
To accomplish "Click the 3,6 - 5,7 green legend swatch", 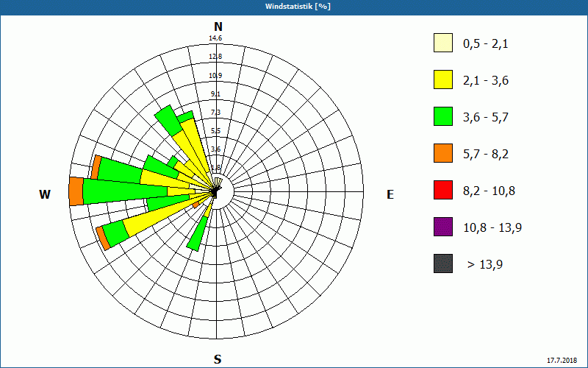I will pos(443,116).
